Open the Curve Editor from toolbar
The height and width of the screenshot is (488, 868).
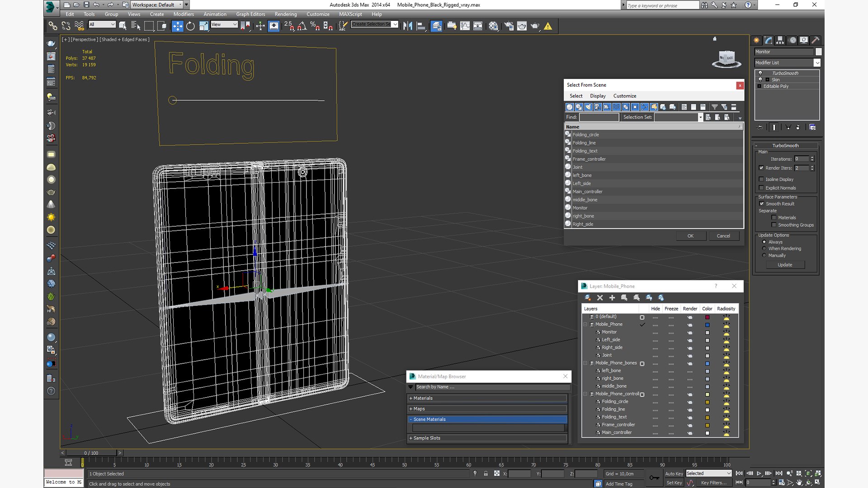(465, 26)
